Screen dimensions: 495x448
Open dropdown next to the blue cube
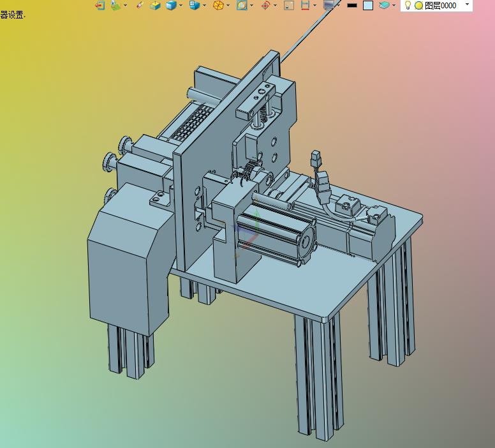pyautogui.click(x=181, y=5)
